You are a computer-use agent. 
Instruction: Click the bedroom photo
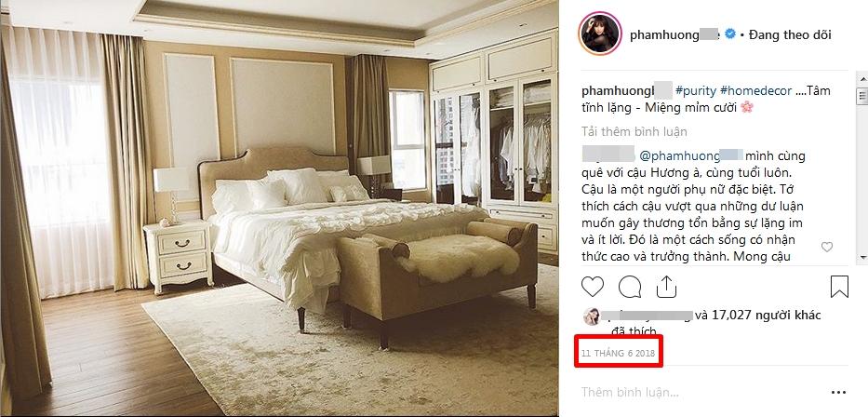(x=279, y=208)
